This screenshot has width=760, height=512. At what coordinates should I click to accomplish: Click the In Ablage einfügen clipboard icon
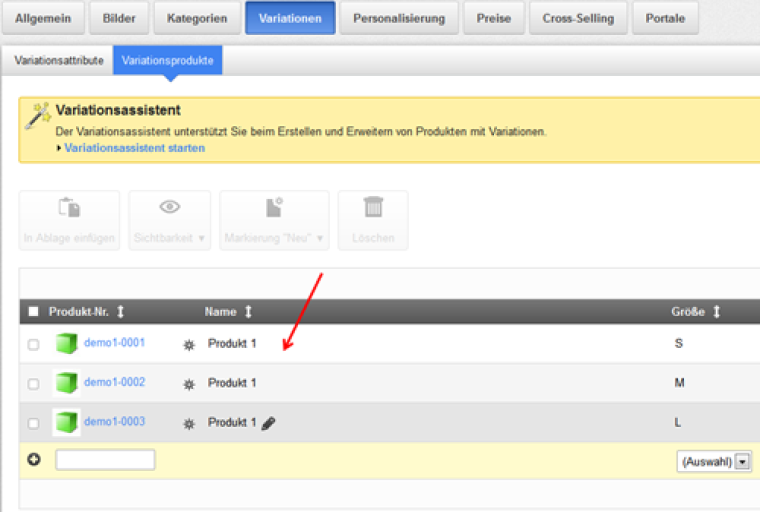(69, 208)
